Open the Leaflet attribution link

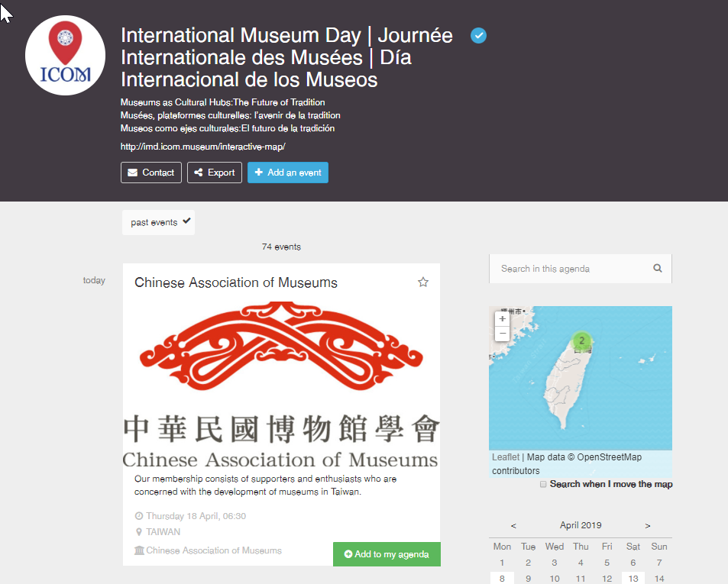[x=506, y=457]
